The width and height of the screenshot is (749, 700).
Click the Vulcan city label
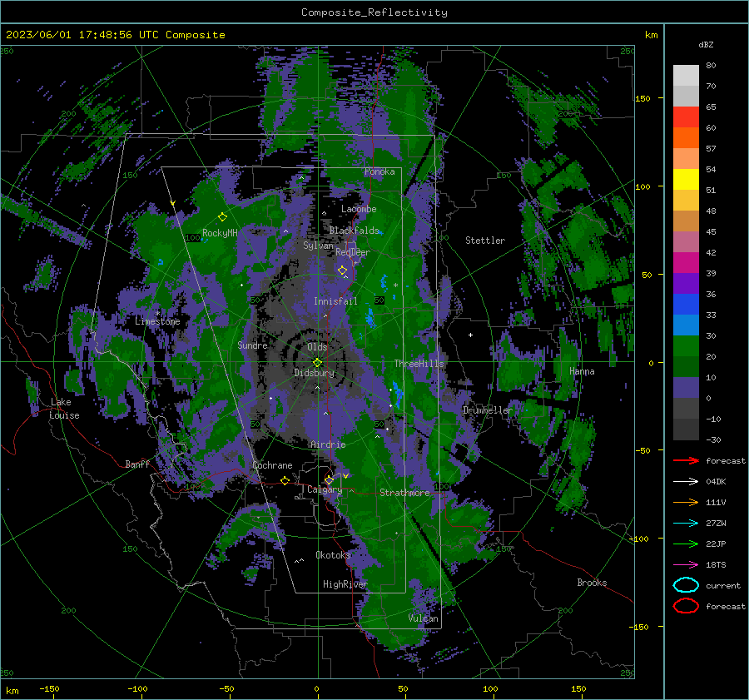[424, 618]
